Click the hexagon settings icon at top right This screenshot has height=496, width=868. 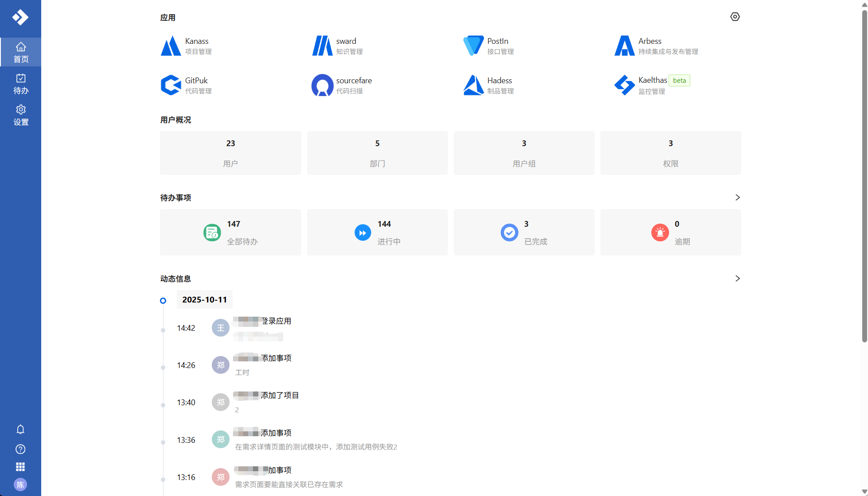[735, 17]
